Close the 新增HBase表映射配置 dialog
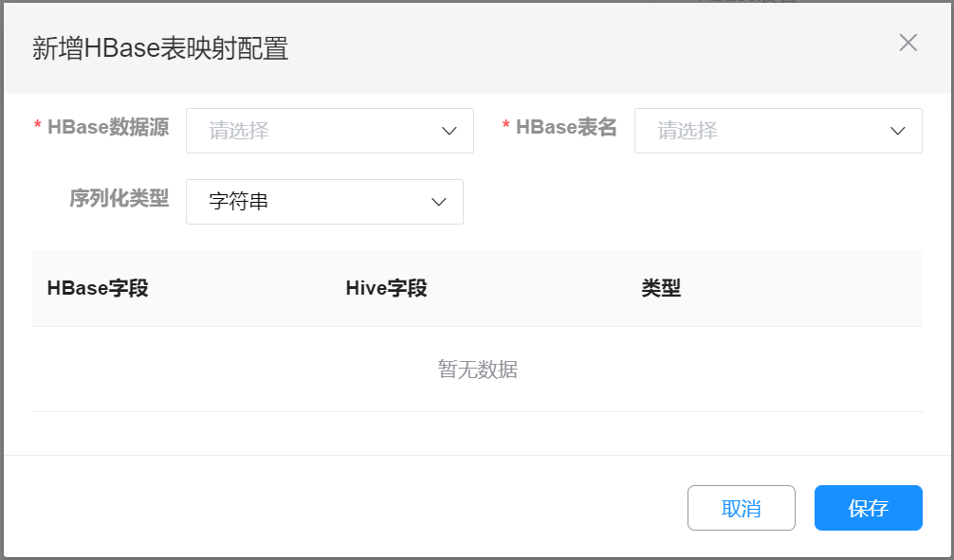 pos(908,43)
